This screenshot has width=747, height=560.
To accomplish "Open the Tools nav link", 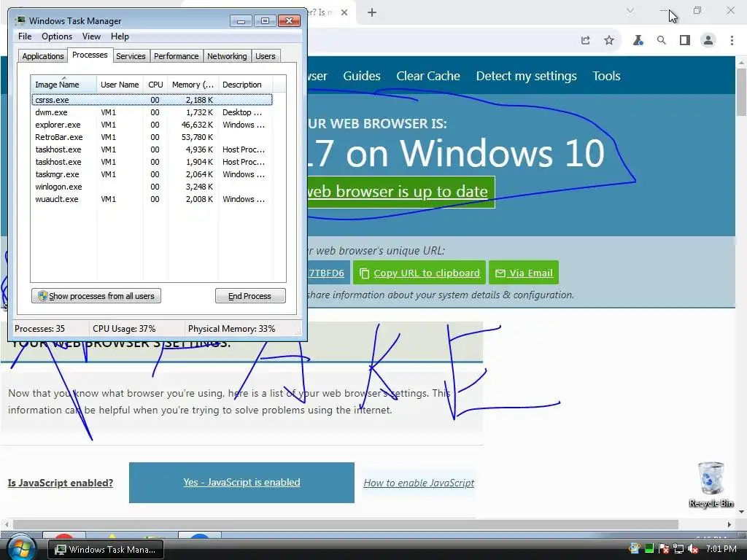I will 606,76.
